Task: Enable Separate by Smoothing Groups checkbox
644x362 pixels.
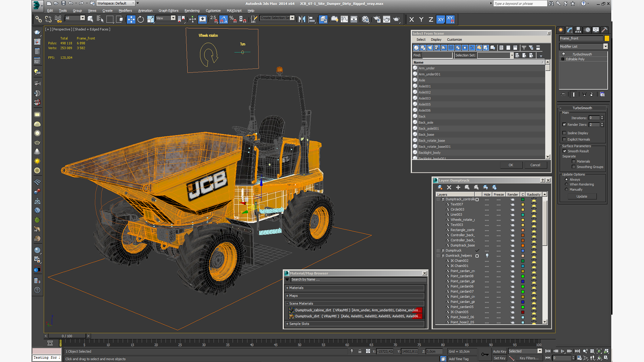Action: tap(574, 167)
